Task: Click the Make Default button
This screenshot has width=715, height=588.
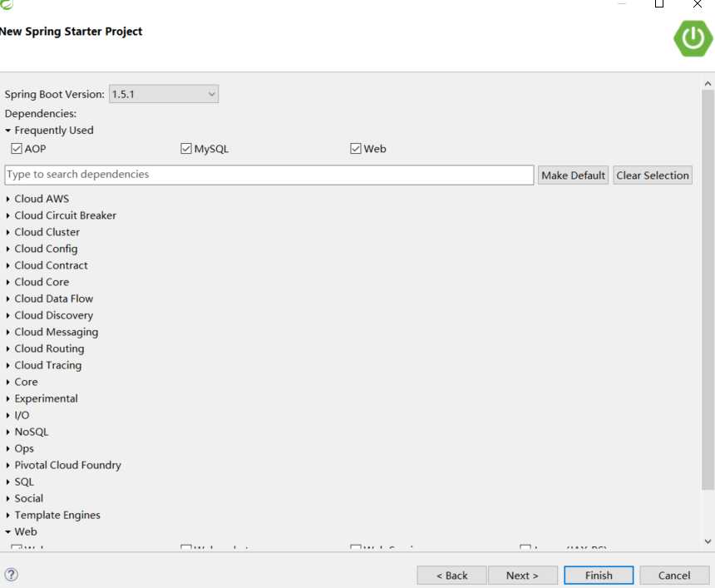Action: (x=573, y=175)
